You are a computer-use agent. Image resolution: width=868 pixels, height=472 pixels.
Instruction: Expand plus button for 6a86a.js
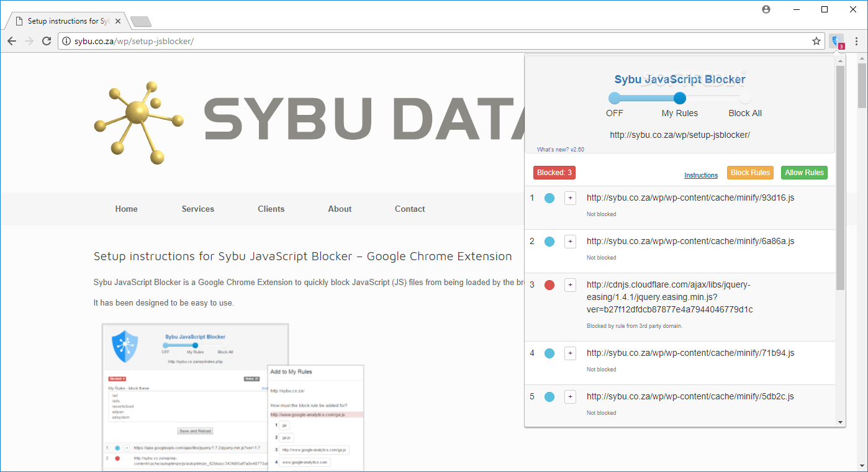click(570, 242)
